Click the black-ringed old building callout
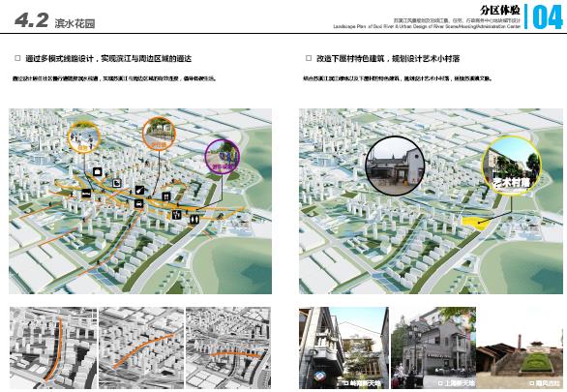This screenshot has width=567, height=392. point(395,166)
